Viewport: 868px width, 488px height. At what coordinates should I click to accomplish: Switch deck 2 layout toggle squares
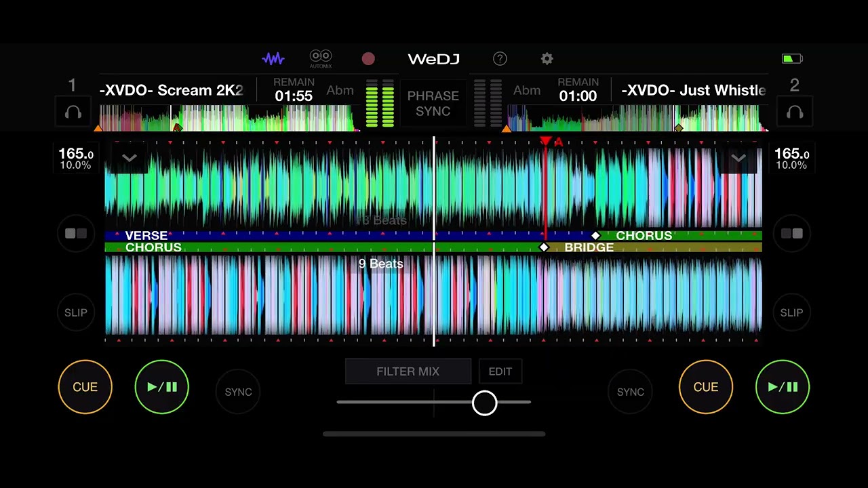(x=791, y=233)
